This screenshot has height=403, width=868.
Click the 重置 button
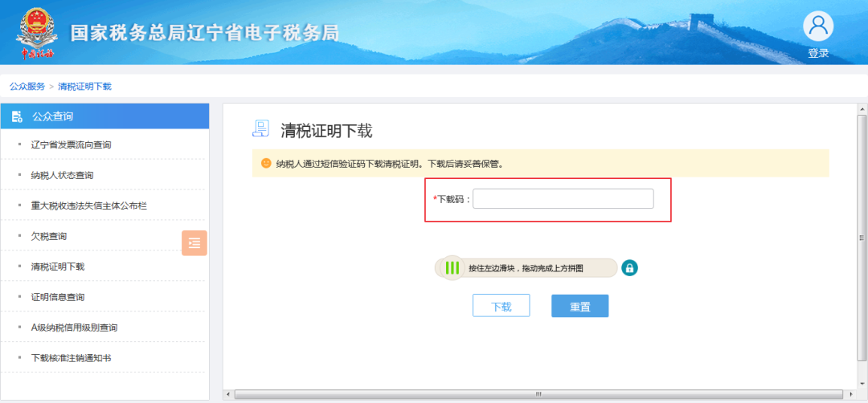[x=579, y=306]
